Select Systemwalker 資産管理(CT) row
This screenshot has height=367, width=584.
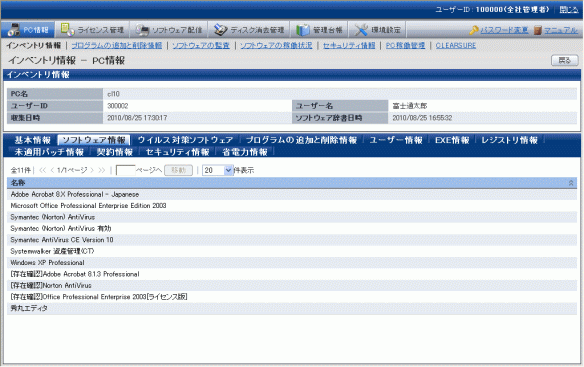292,251
